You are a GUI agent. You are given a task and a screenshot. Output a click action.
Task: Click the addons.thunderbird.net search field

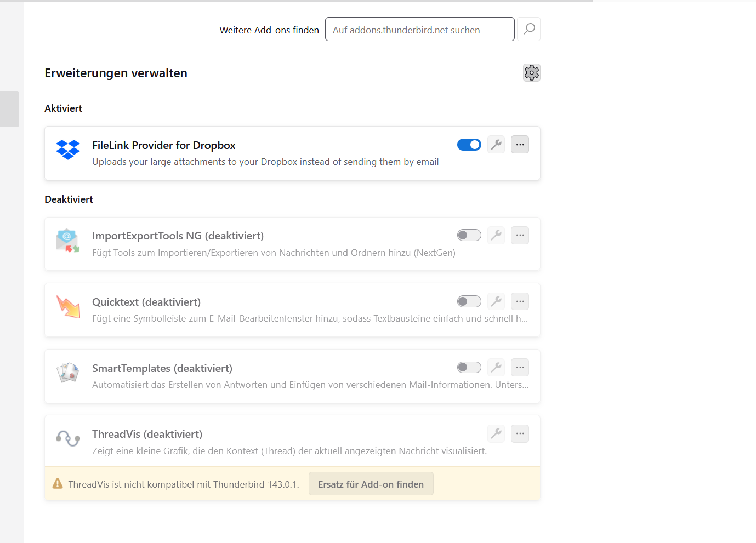pyautogui.click(x=419, y=30)
